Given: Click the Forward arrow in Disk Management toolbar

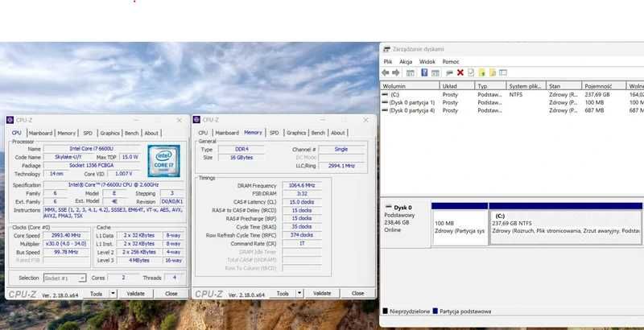Looking at the screenshot, I should 395,72.
